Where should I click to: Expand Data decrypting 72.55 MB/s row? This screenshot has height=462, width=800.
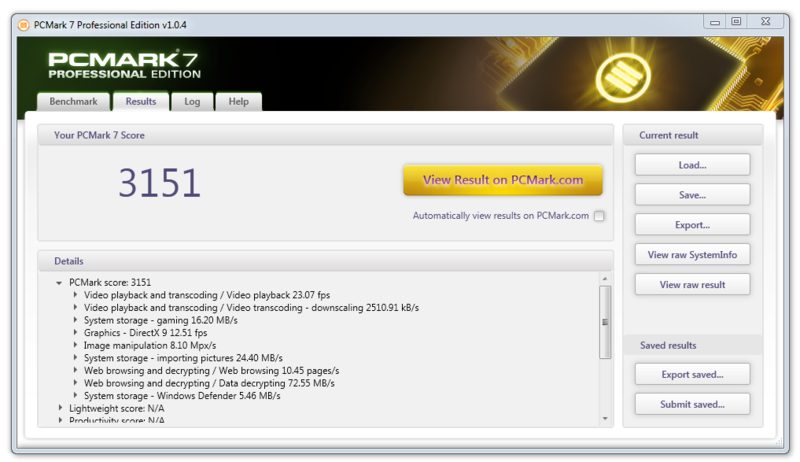[75, 382]
